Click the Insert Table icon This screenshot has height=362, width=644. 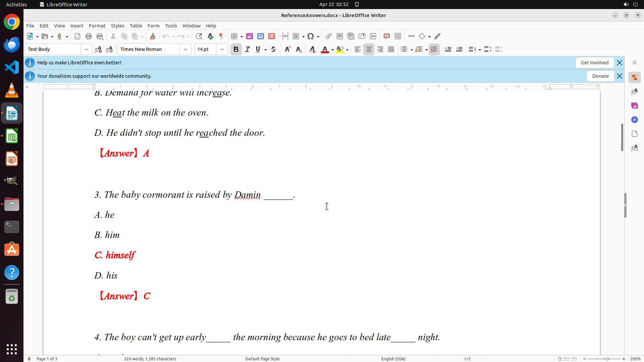[234, 36]
